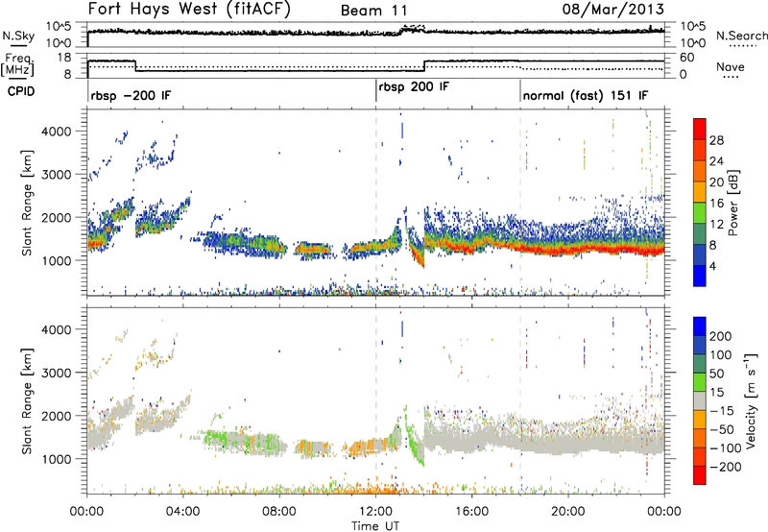Click the '18' tick on frequency axis
Viewport: 768px width, 532px height.
pos(64,58)
